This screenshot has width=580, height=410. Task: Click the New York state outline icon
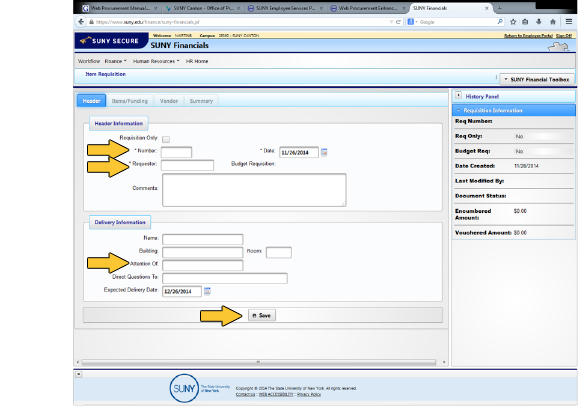[x=558, y=47]
